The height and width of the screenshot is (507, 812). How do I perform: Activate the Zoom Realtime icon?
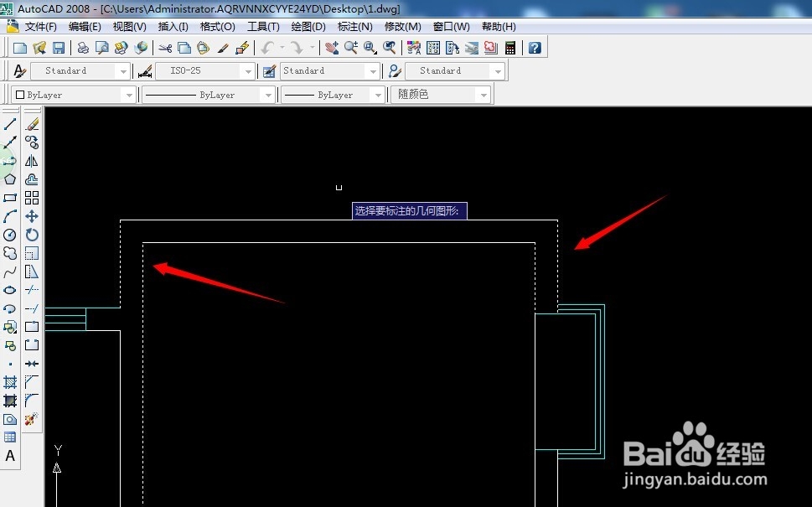[351, 48]
